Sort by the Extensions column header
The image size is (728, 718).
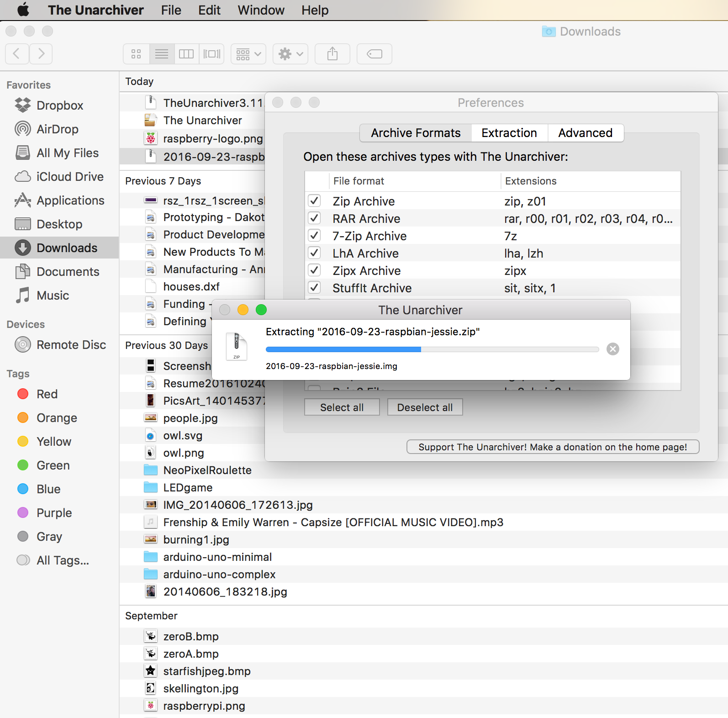(591, 181)
